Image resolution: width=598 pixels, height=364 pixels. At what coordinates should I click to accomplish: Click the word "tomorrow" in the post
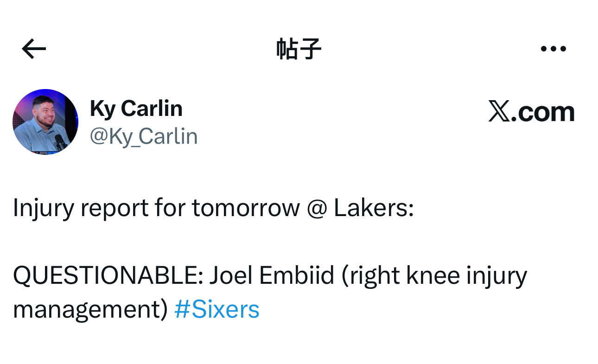pyautogui.click(x=246, y=208)
